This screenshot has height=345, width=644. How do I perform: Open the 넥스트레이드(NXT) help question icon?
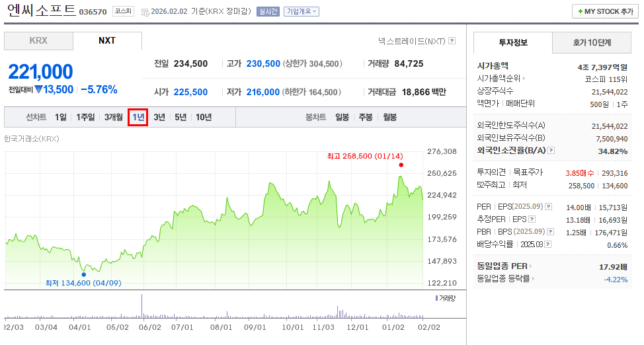(452, 41)
